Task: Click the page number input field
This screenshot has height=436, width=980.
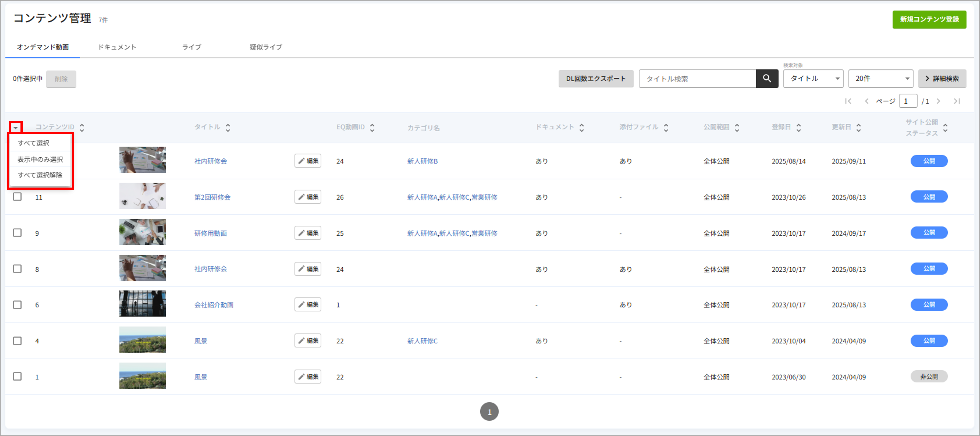Action: [908, 101]
